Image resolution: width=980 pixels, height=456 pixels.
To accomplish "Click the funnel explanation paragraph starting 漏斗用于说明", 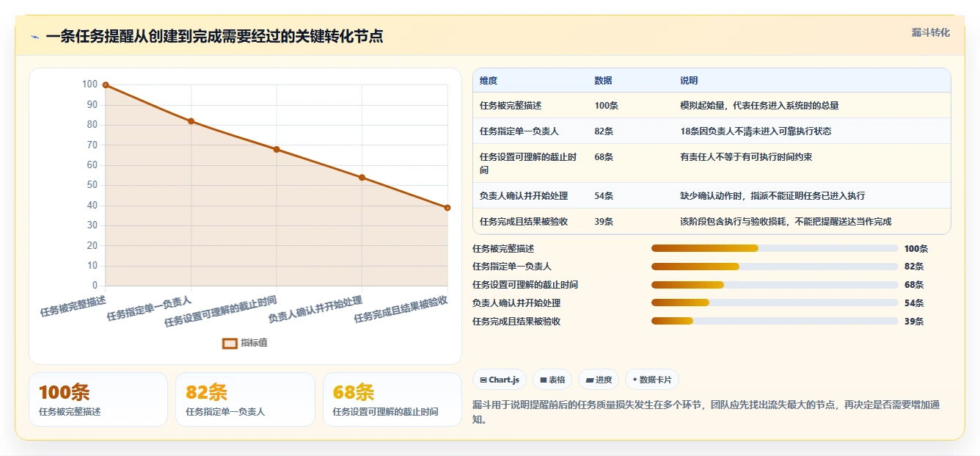I will tap(706, 412).
